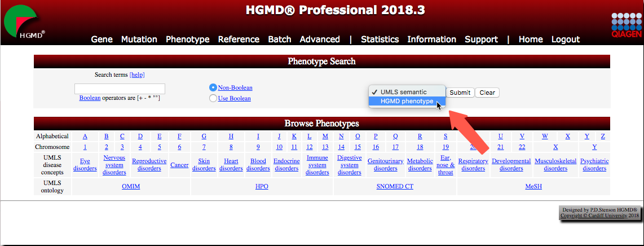The image size is (644, 246).
Task: Open Immune system disorders link
Action: (317, 165)
